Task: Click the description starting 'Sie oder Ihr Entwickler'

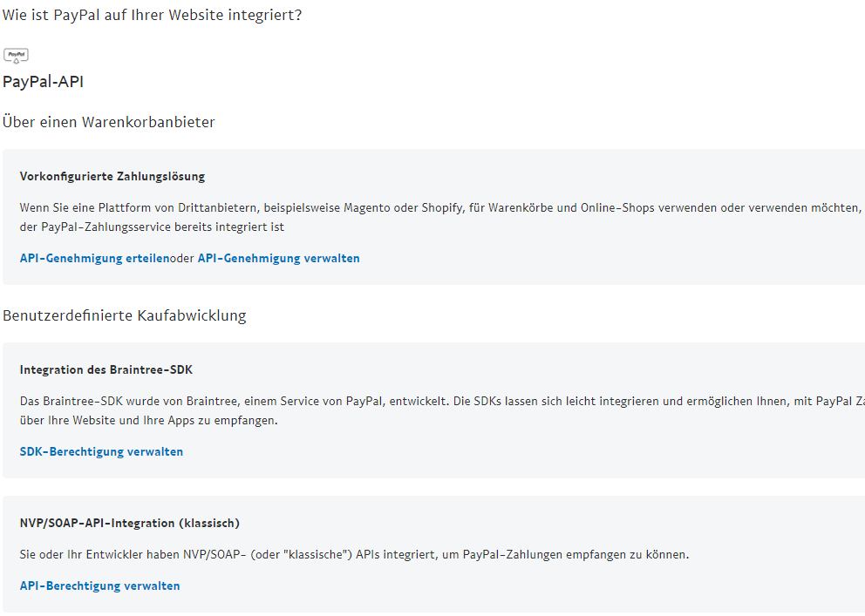Action: point(355,555)
